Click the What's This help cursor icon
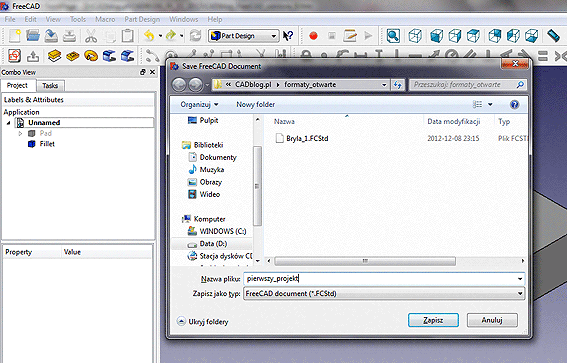The width and height of the screenshot is (567, 363). pos(288,36)
